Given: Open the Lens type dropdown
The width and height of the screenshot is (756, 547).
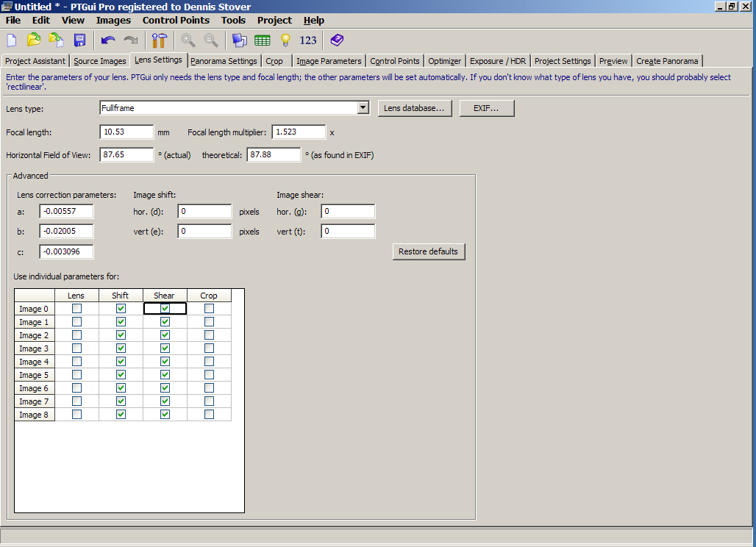Looking at the screenshot, I should click(x=363, y=108).
